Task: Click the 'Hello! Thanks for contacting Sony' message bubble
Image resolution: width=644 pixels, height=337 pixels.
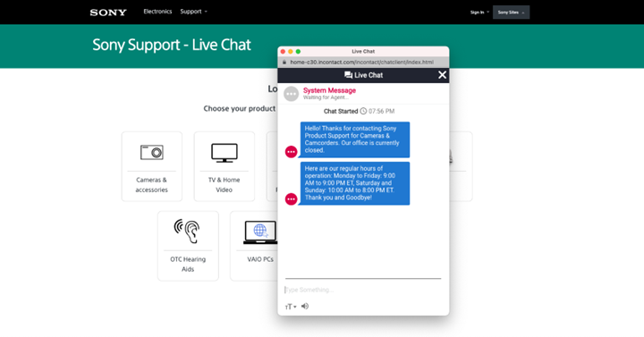Action: pos(355,139)
